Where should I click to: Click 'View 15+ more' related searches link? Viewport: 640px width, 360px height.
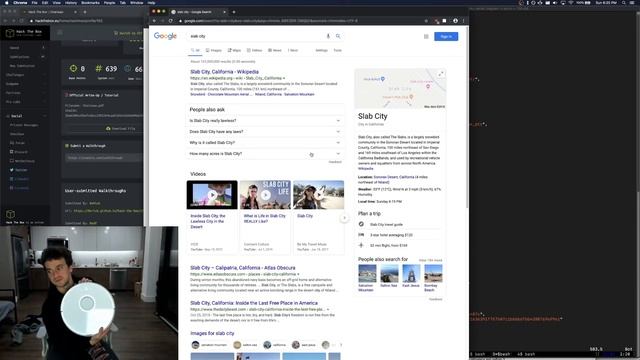point(430,260)
